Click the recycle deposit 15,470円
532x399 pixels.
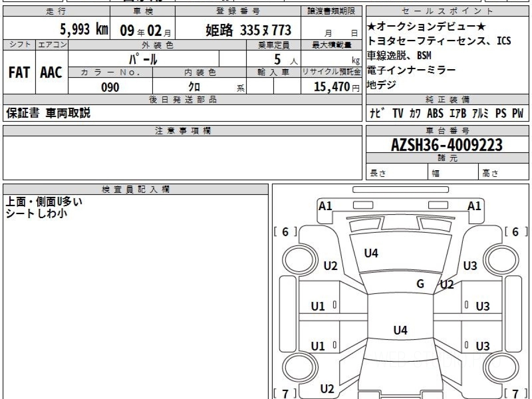[336, 87]
